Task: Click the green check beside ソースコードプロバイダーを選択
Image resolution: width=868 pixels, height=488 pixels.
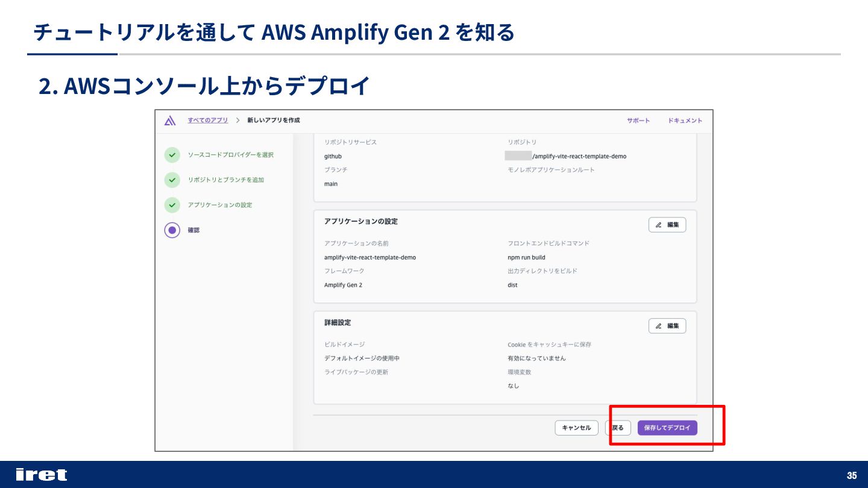Action: point(172,155)
